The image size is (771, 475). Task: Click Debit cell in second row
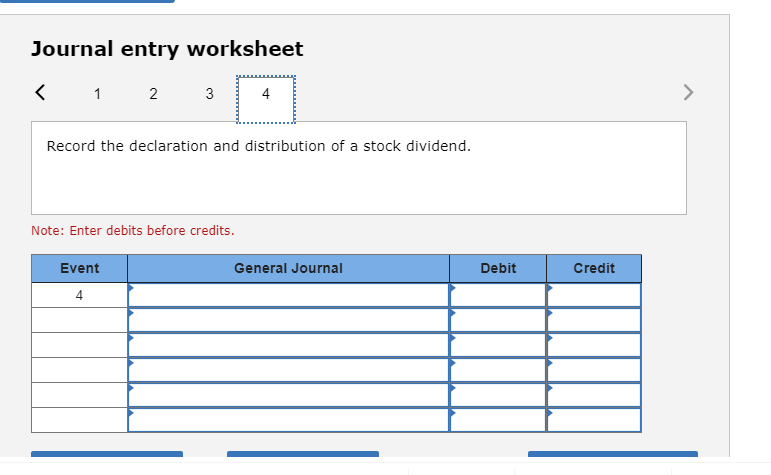click(498, 320)
